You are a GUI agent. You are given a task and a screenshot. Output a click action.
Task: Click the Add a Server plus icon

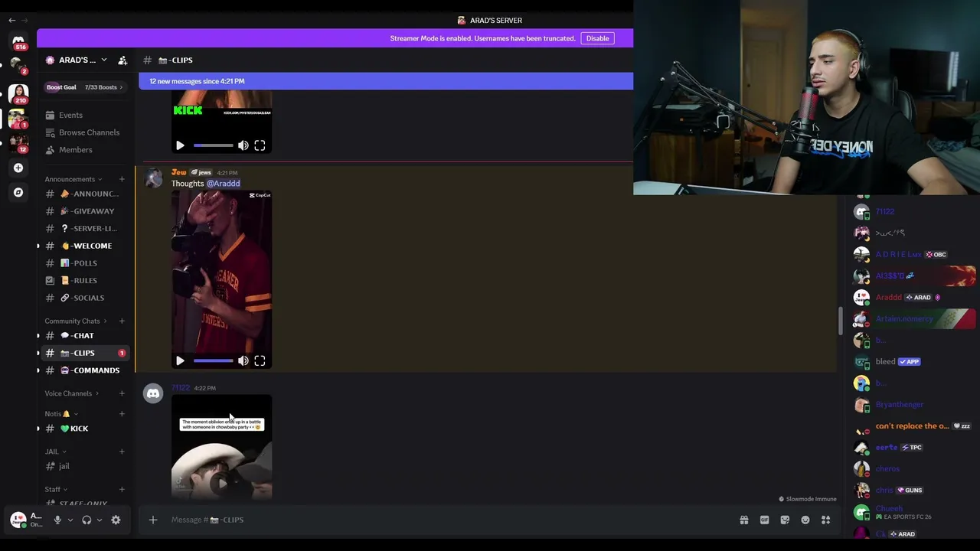pyautogui.click(x=18, y=168)
